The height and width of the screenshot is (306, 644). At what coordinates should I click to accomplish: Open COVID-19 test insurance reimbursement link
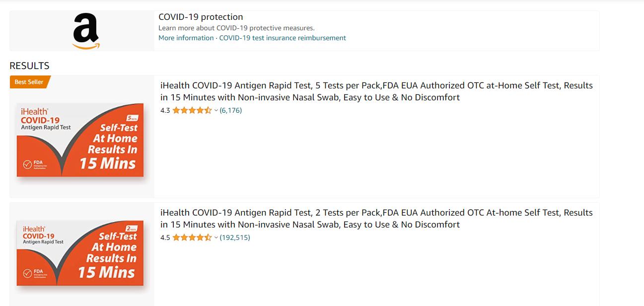pos(283,38)
